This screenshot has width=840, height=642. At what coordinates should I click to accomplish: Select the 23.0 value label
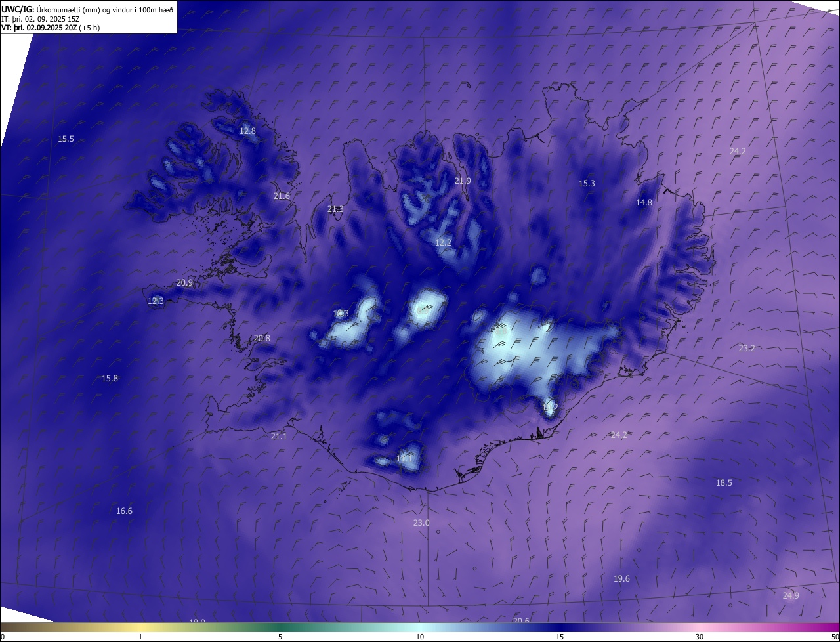coord(421,523)
